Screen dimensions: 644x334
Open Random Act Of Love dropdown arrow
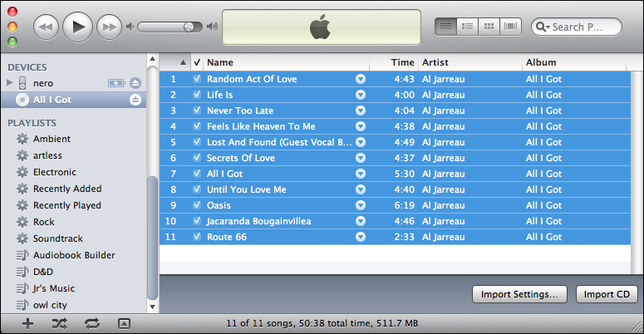point(361,79)
